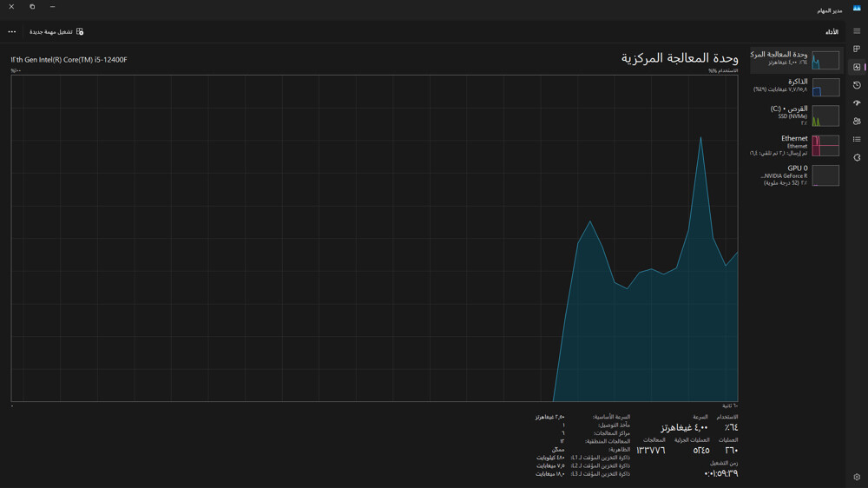868x488 pixels.
Task: Click the '١٣٣٧٧٦' handles count value
Action: pos(650,451)
